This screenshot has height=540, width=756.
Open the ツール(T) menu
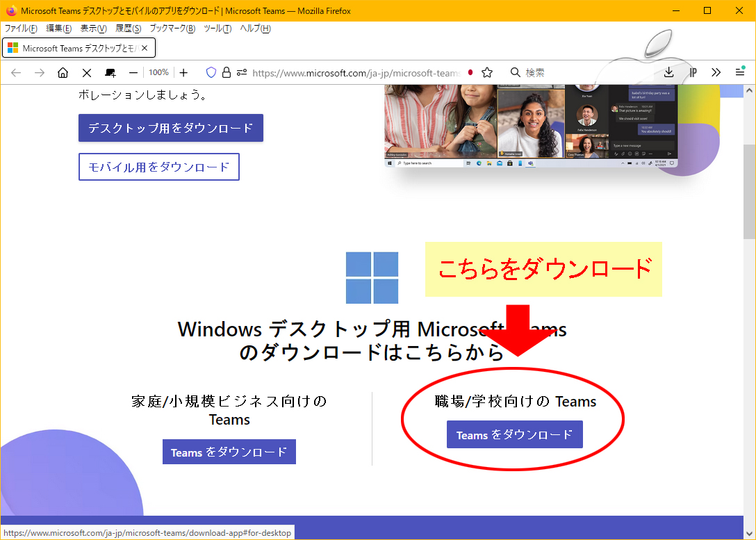click(x=217, y=28)
